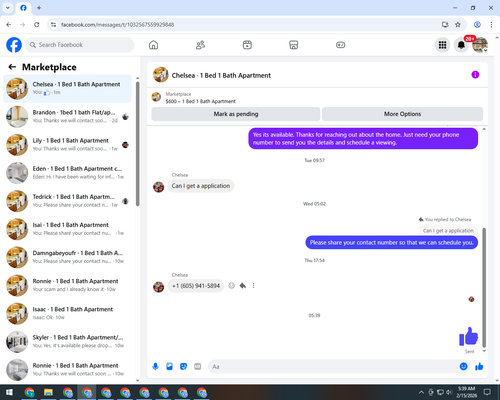Click the +1 (605) 941-5894 message
This screenshot has width=500, height=400.
pyautogui.click(x=196, y=286)
